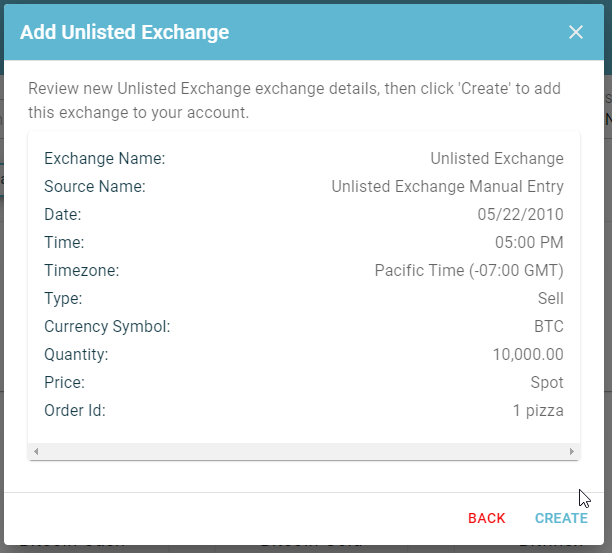Click the BTC currency symbol value
612x553 pixels.
coord(549,326)
